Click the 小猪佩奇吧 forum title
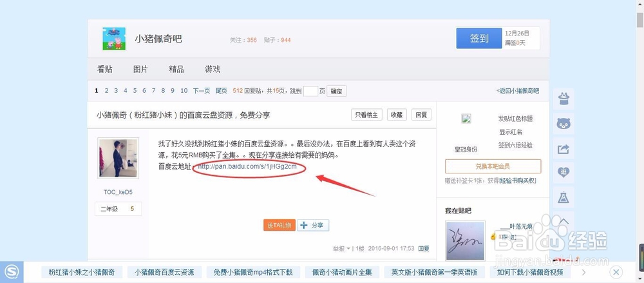The width and height of the screenshot is (644, 283). tap(158, 39)
